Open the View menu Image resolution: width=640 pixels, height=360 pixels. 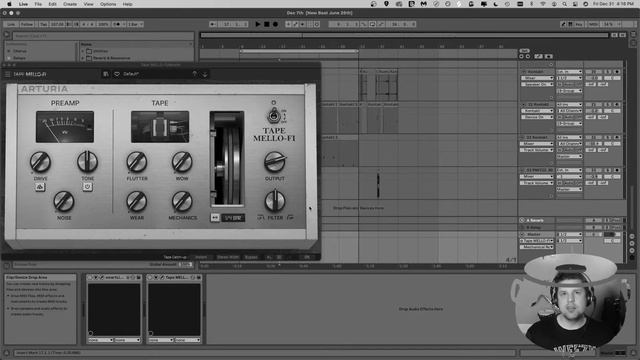[x=88, y=4]
